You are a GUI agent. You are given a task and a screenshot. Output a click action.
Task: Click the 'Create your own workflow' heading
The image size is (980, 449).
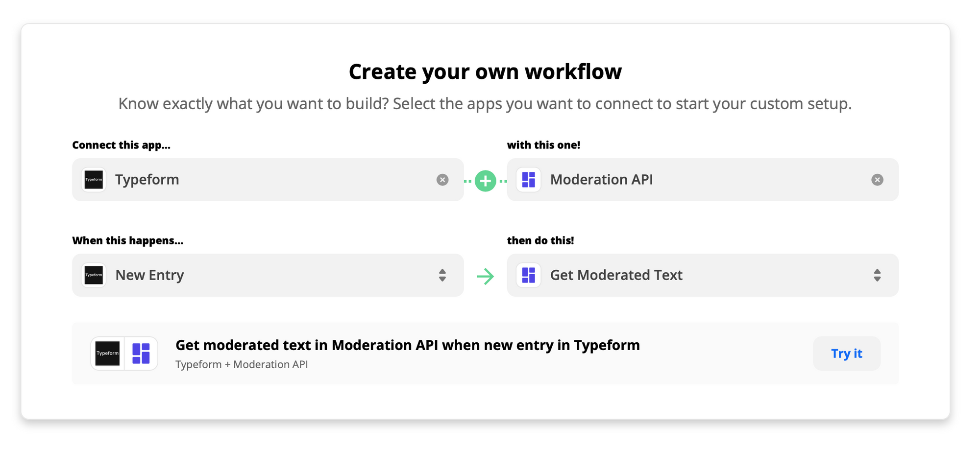485,71
